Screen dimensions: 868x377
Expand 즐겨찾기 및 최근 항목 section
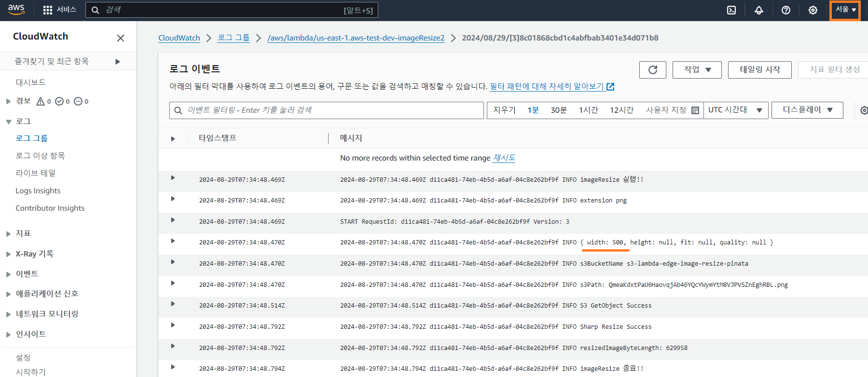(118, 62)
